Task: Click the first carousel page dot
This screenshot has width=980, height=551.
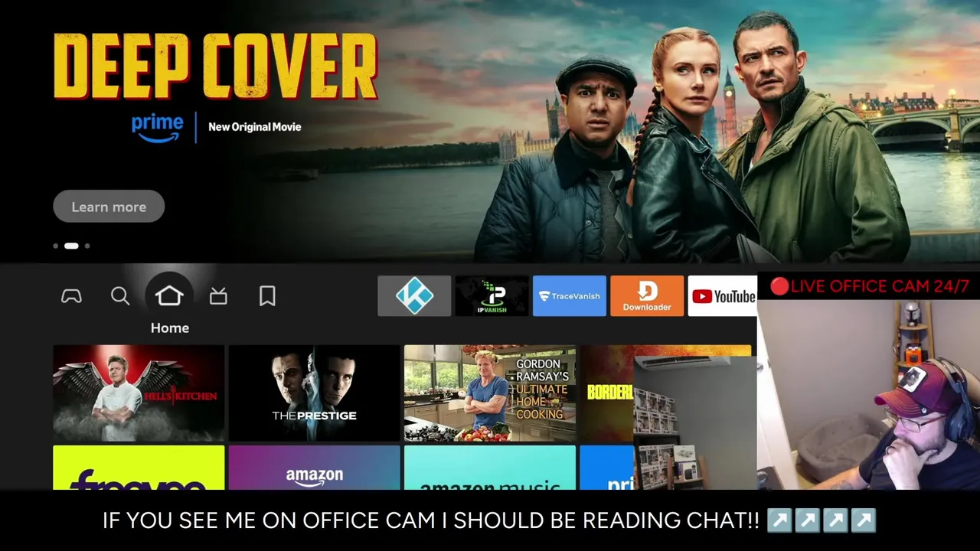Action: tap(55, 246)
